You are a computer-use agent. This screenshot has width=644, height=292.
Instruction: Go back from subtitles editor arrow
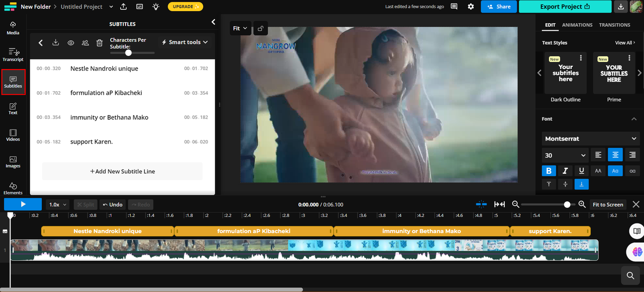click(x=41, y=43)
